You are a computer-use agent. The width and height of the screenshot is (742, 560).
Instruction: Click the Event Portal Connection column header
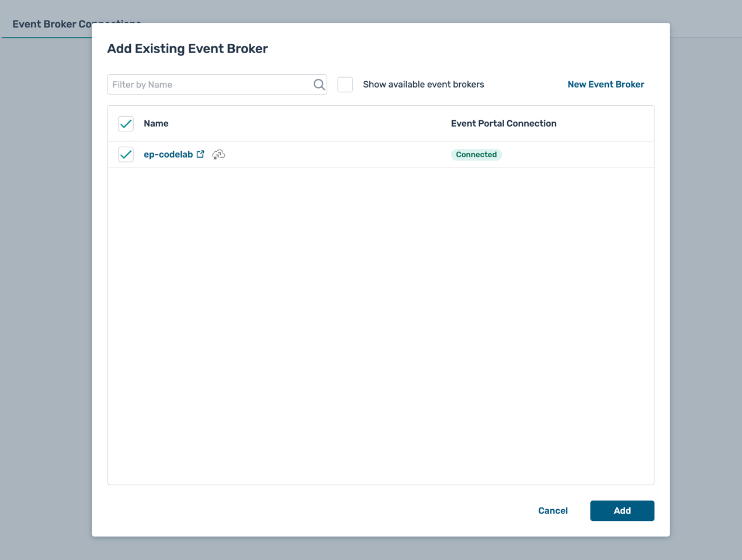coord(503,124)
